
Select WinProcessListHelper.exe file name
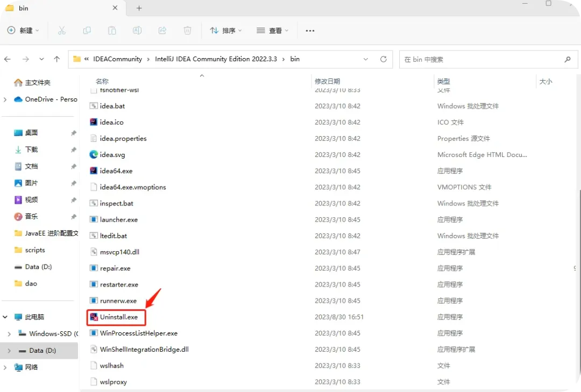click(x=139, y=333)
